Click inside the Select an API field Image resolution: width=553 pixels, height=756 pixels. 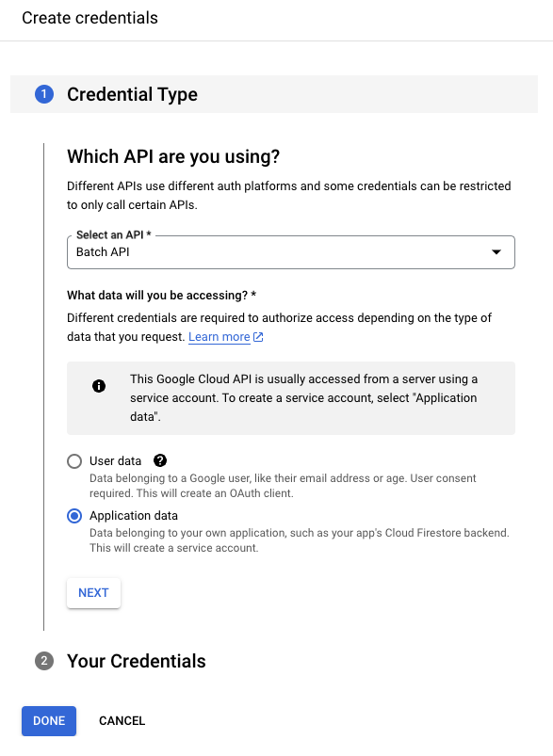(x=236, y=252)
